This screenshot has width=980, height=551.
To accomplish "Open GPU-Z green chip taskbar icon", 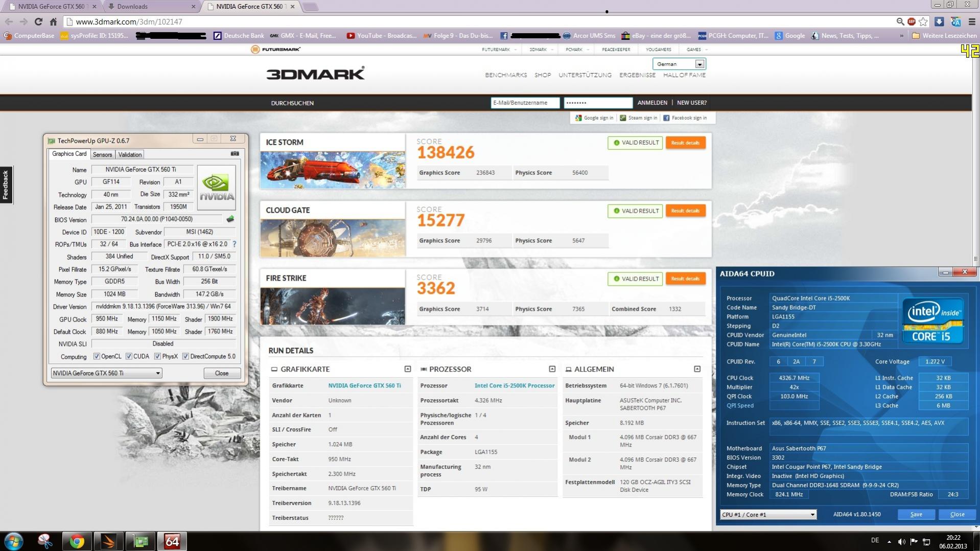I will pyautogui.click(x=140, y=541).
